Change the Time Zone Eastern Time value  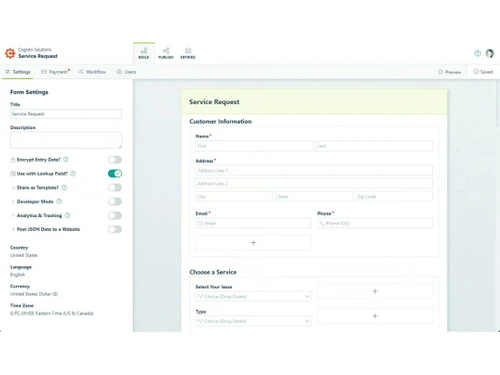[52, 313]
